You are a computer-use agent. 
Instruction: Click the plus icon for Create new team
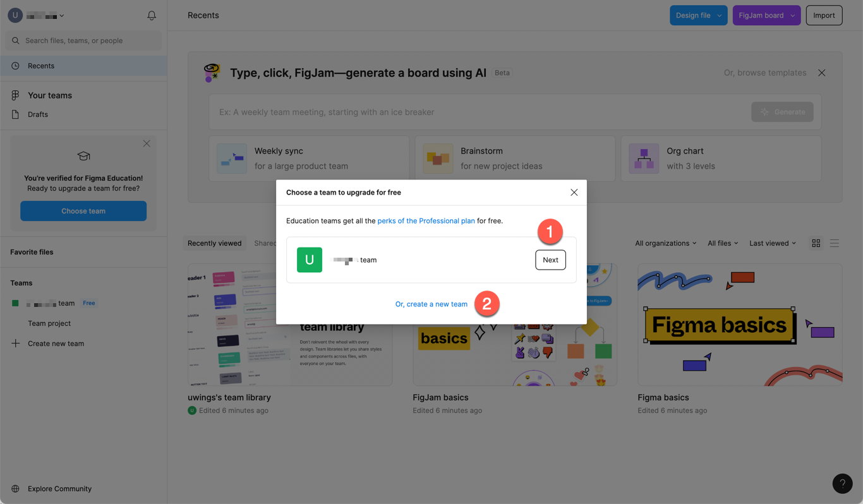coord(16,344)
